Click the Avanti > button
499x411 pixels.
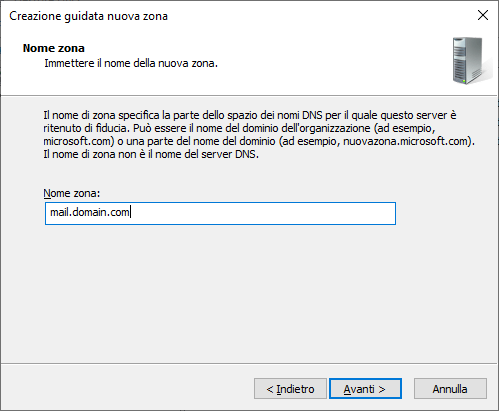coord(365,388)
